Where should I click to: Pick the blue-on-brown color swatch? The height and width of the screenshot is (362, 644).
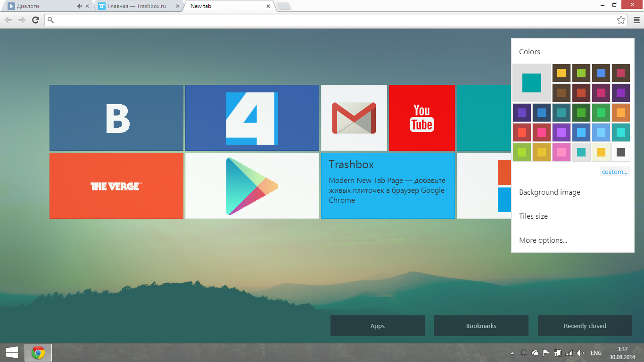click(x=601, y=73)
